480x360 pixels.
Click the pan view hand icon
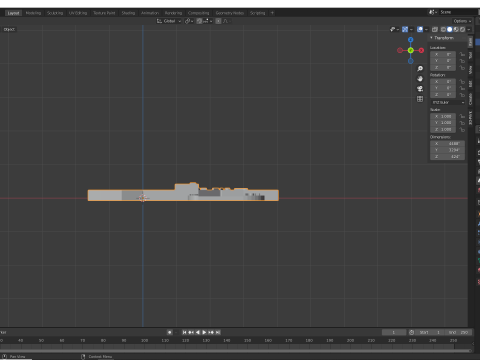click(x=420, y=79)
